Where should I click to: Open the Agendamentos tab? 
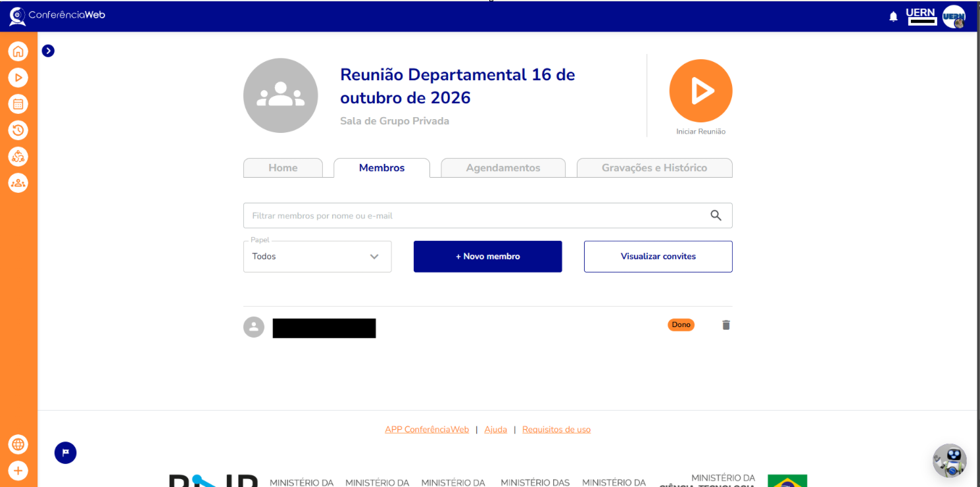[503, 168]
